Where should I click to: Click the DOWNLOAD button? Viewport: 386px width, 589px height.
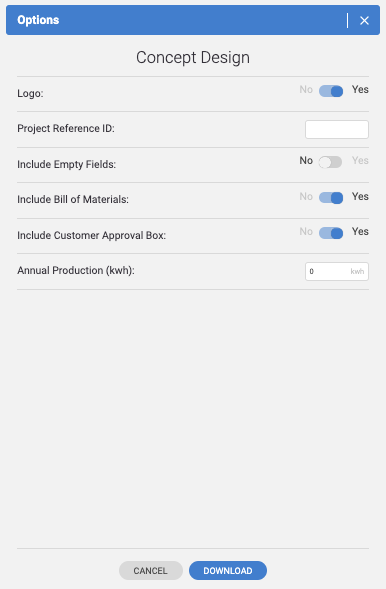pos(228,571)
